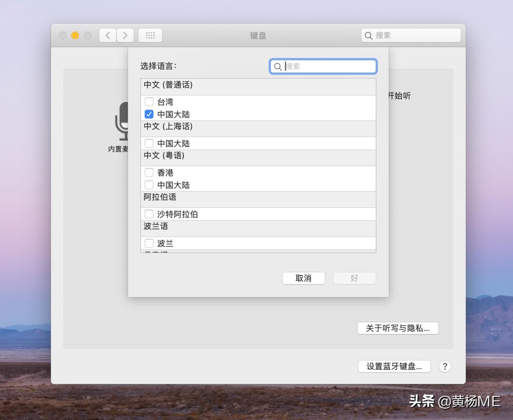Open the Show All preferences grid icon
513x420 pixels.
click(150, 35)
